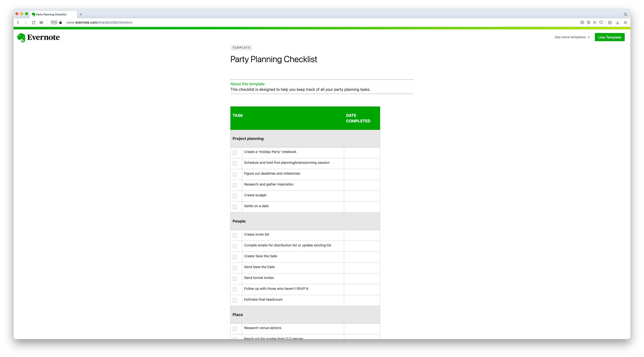Check the 'Research venue options' box
644x357 pixels.
235,329
